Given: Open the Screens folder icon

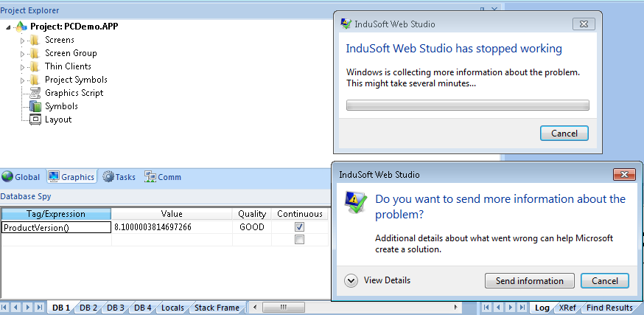Looking at the screenshot, I should tap(34, 40).
